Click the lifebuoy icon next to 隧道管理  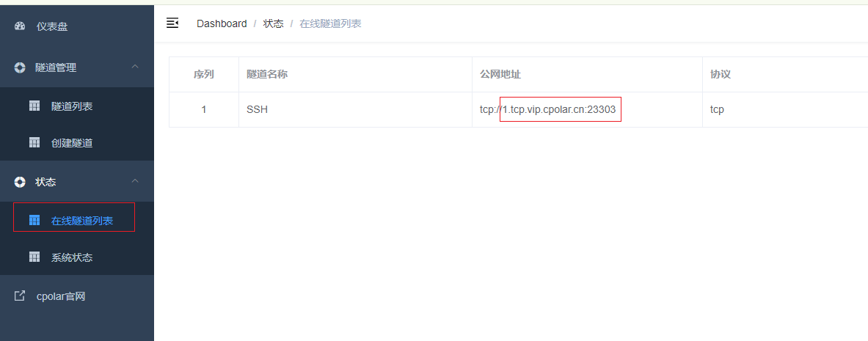click(20, 67)
